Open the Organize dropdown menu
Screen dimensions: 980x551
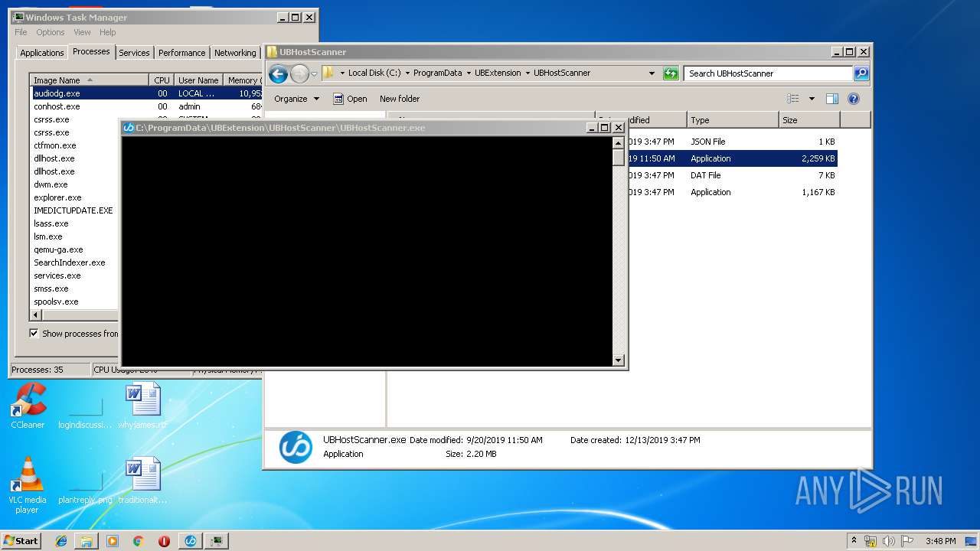(297, 99)
